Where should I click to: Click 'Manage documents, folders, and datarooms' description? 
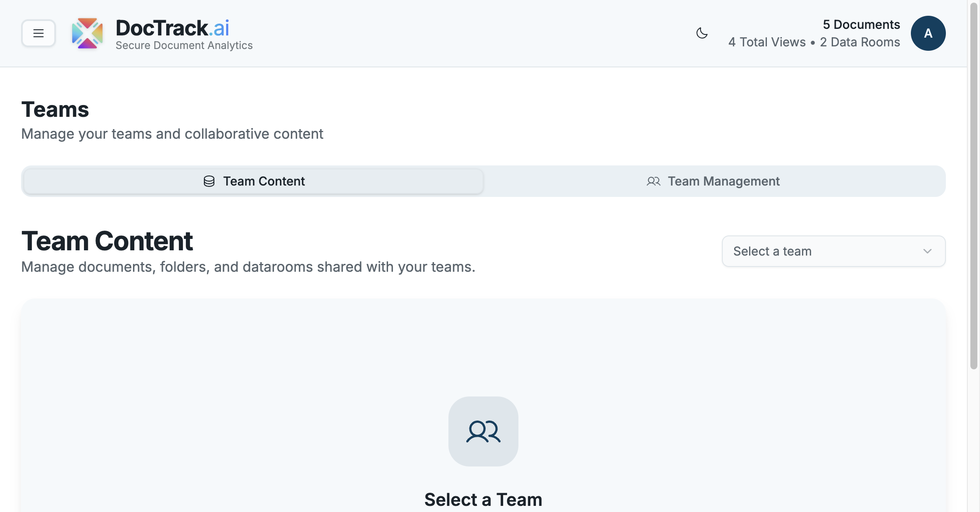tap(248, 267)
